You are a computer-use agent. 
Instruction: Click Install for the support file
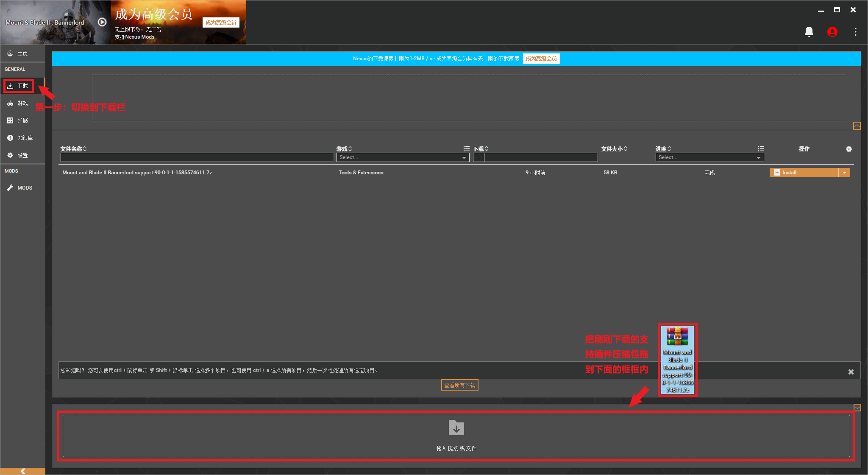[804, 173]
